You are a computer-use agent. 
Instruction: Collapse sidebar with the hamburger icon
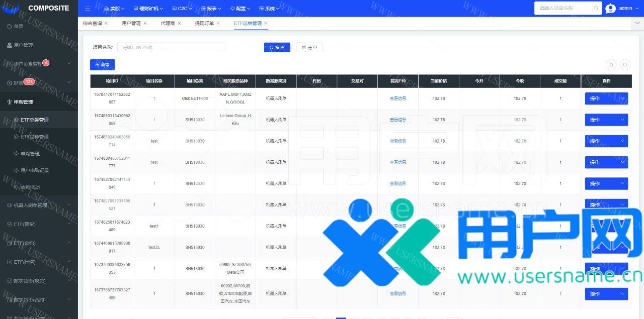[x=88, y=9]
